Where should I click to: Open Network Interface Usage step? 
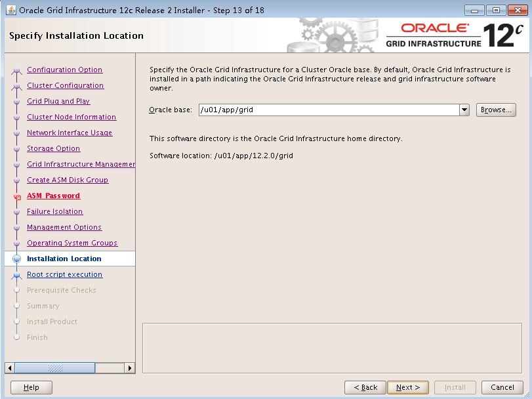coord(70,133)
